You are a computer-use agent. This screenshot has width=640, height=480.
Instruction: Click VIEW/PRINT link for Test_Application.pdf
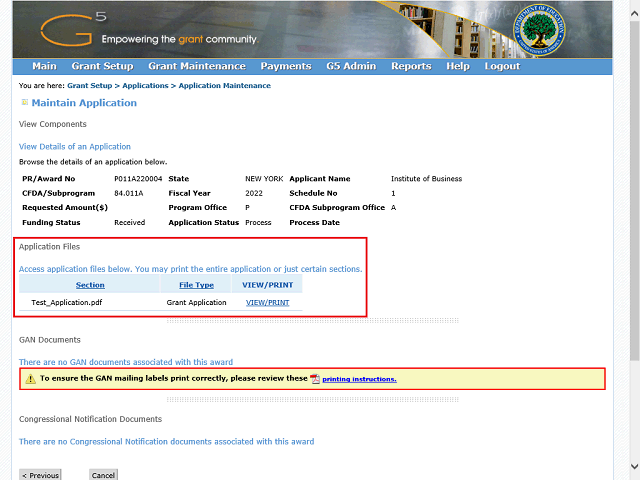point(267,302)
